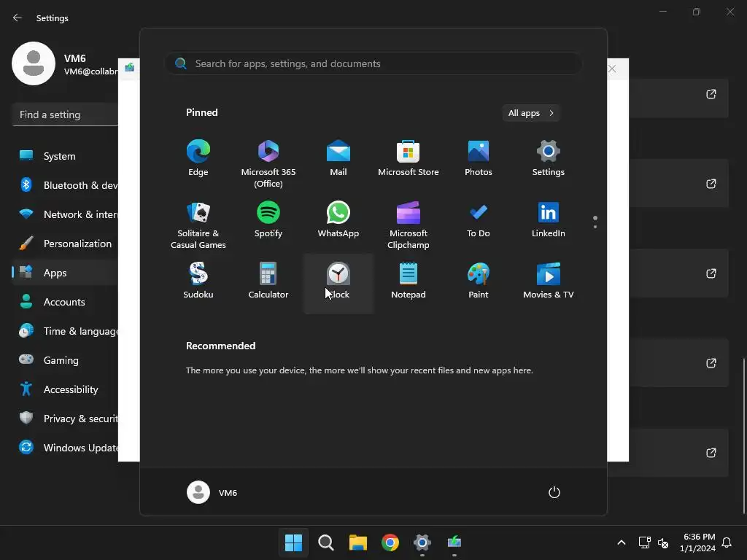Open Movies & TV app
This screenshot has height=560, width=747.
(549, 281)
